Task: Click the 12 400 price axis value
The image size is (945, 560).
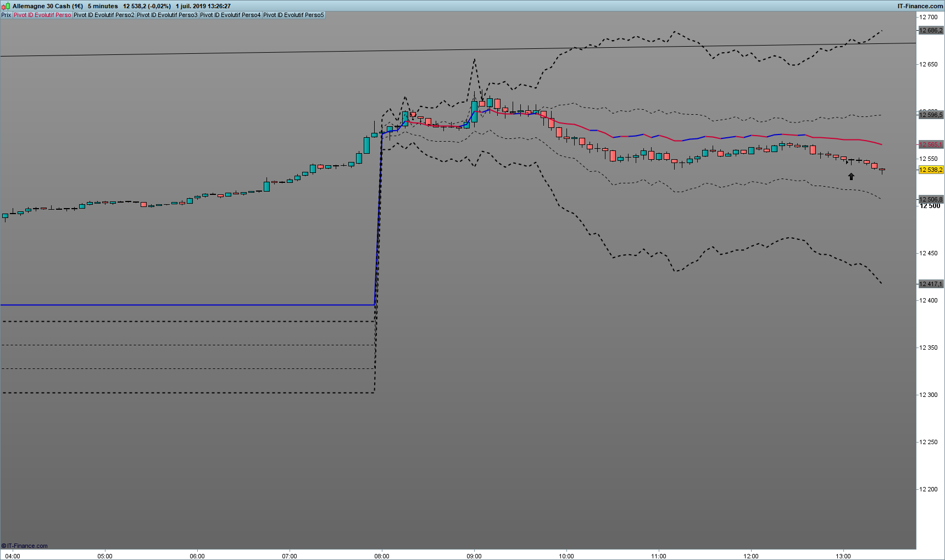Action: pyautogui.click(x=929, y=300)
